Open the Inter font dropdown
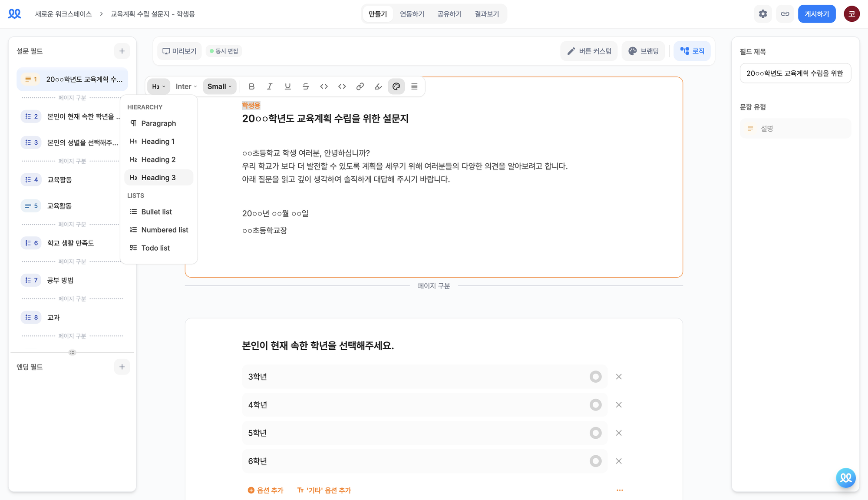This screenshot has width=868, height=500. (186, 86)
